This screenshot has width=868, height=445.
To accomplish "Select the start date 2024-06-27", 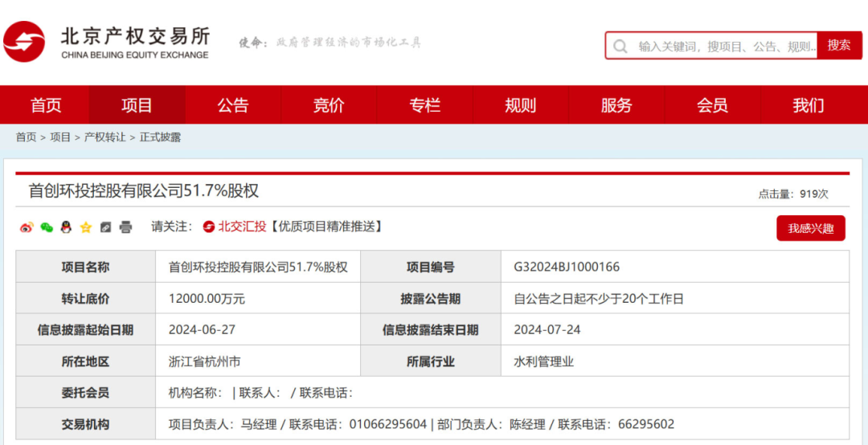I will tap(202, 330).
